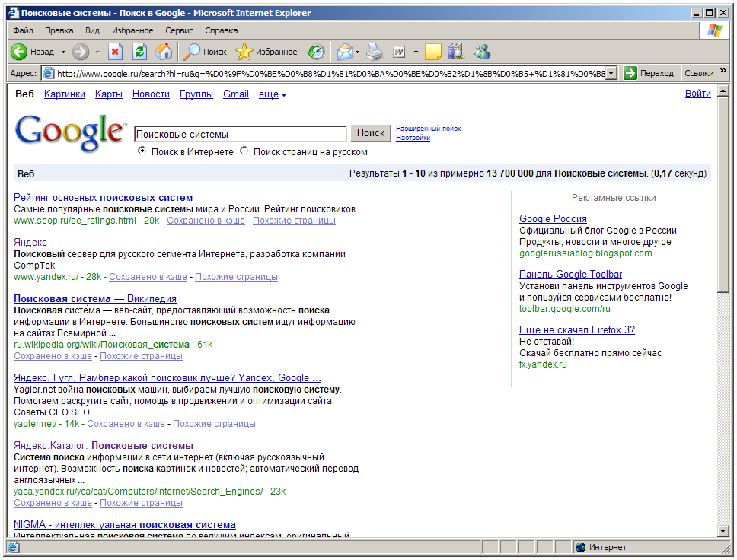Viewport: 737px width, 560px height.
Task: Open the Избранное menu in menu bar
Action: click(x=132, y=30)
